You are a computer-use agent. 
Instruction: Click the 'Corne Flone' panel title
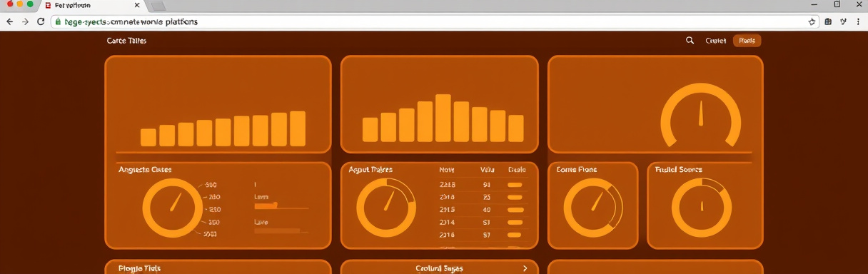[577, 170]
